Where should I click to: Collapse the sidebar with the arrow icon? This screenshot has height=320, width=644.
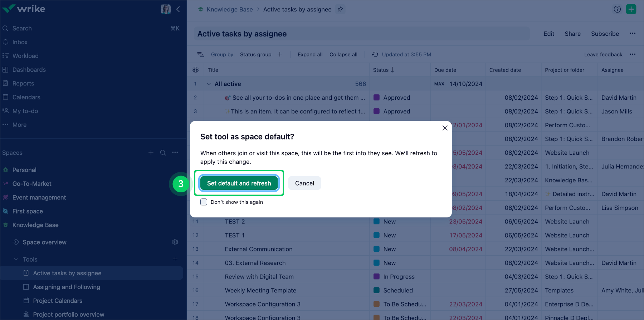click(178, 9)
